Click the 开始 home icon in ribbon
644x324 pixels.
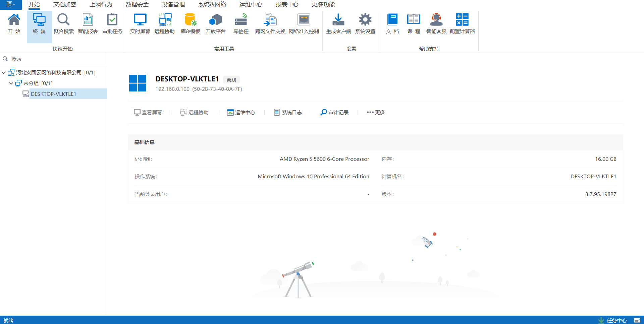[x=14, y=24]
